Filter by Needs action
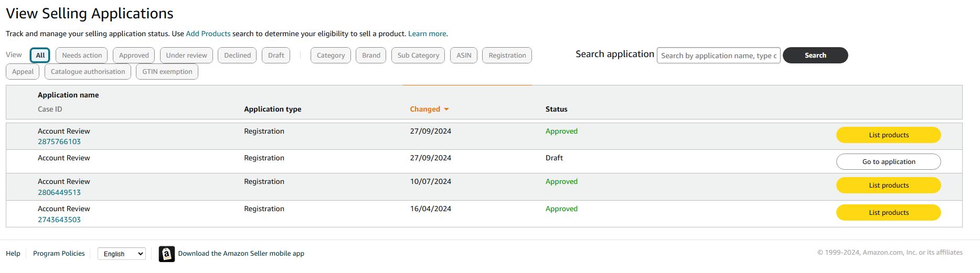980x273 pixels. 82,56
